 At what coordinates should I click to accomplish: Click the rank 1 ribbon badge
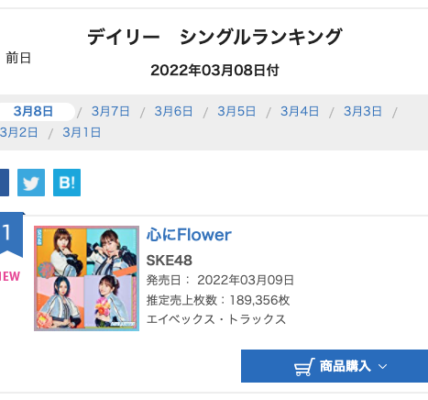(x=11, y=235)
